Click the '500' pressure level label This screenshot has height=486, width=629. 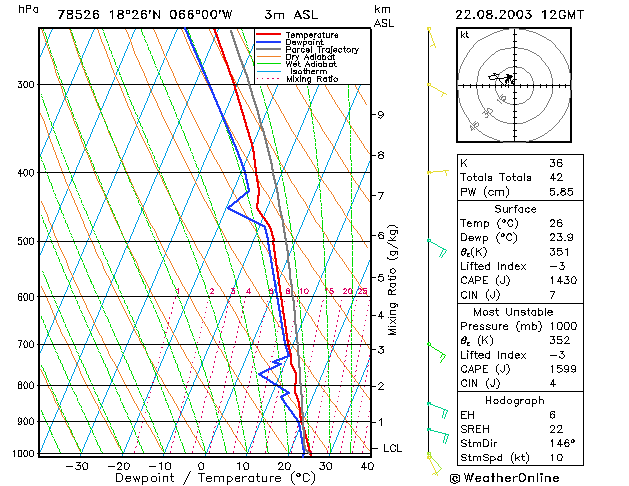(26, 241)
